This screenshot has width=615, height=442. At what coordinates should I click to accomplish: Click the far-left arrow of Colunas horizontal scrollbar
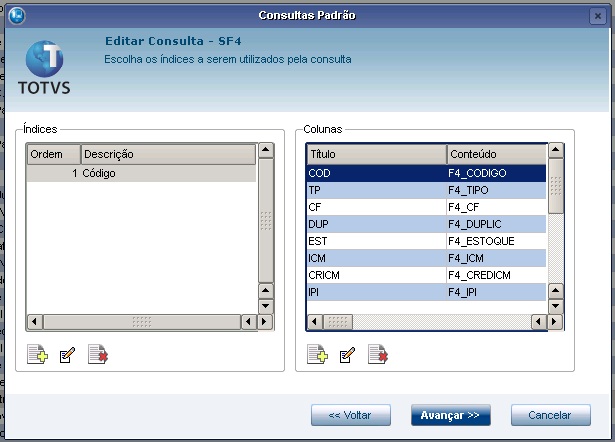point(315,322)
